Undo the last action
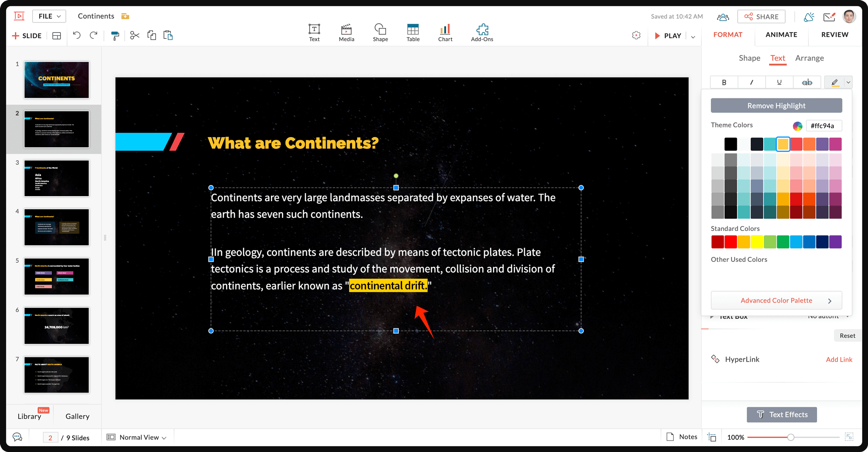The image size is (868, 452). (76, 36)
